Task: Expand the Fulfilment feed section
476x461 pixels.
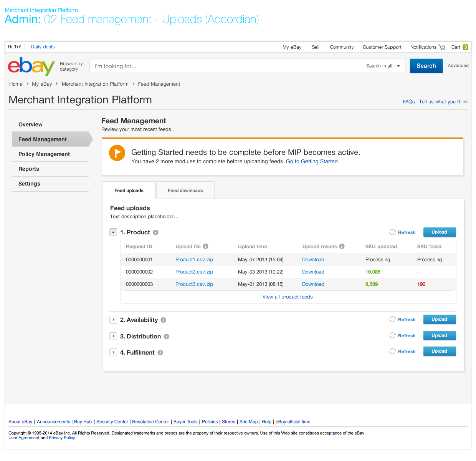Action: pyautogui.click(x=113, y=352)
